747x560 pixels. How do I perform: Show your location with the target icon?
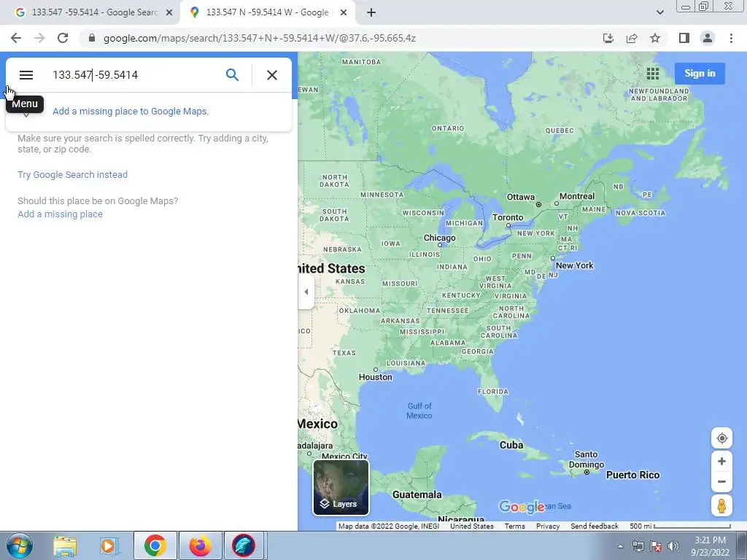pyautogui.click(x=721, y=438)
